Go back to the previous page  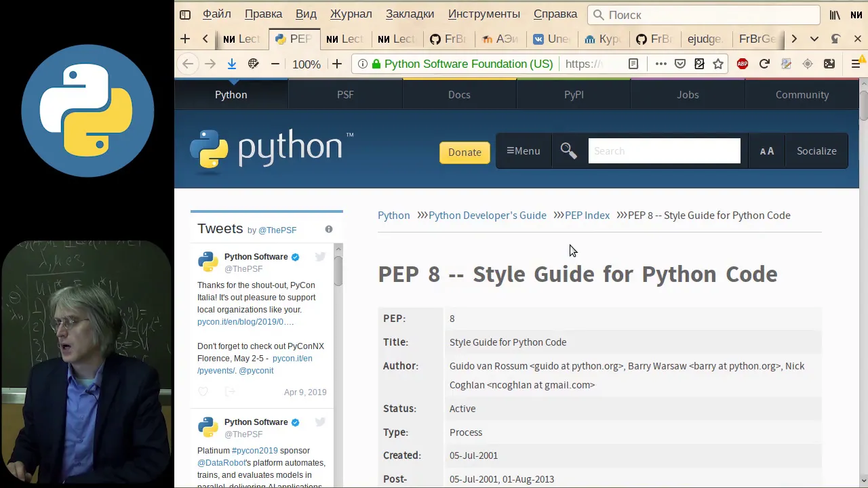(x=188, y=64)
